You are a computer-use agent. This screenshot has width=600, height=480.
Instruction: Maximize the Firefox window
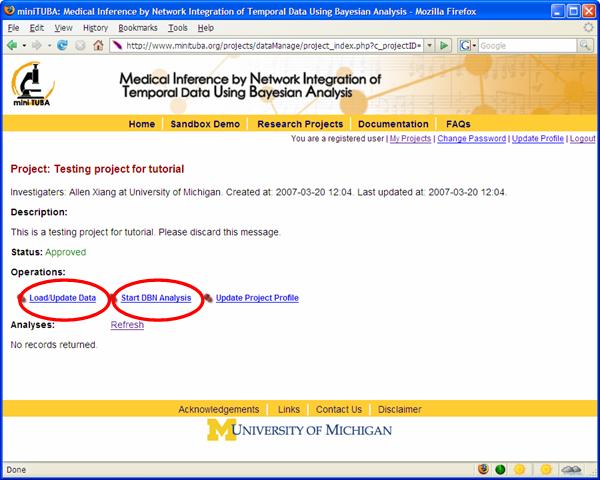[x=574, y=11]
